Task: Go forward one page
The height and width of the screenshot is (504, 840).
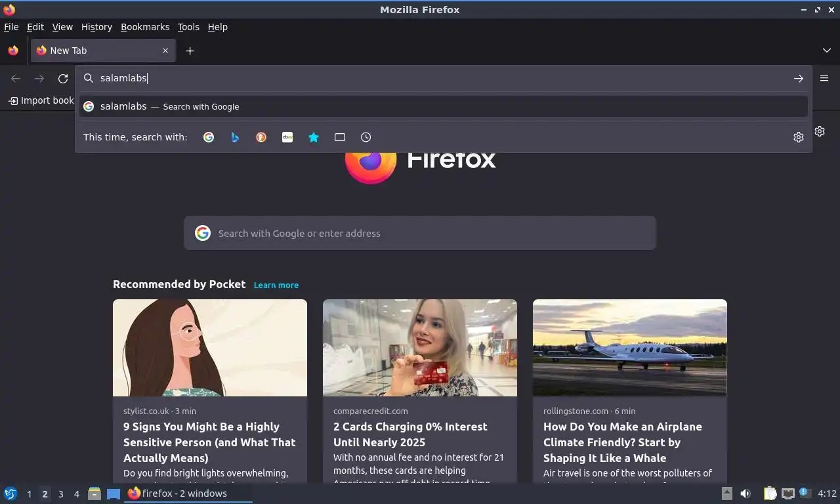Action: 39,79
